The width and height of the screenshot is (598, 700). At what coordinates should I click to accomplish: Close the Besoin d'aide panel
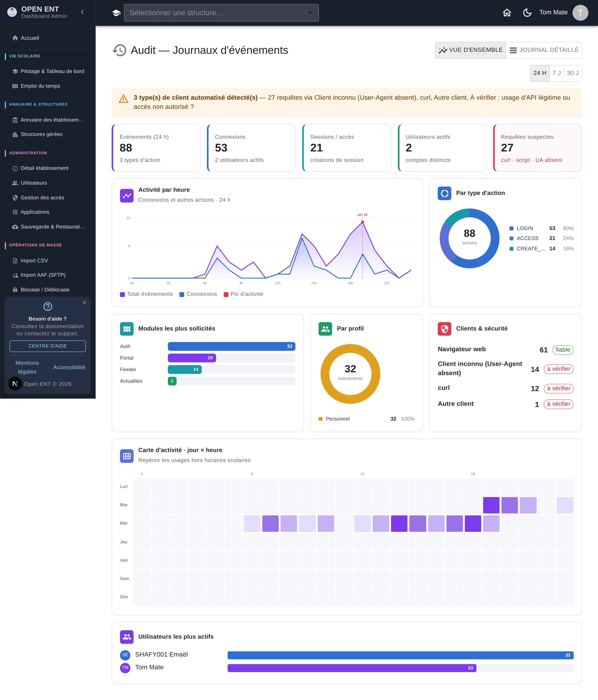(85, 302)
